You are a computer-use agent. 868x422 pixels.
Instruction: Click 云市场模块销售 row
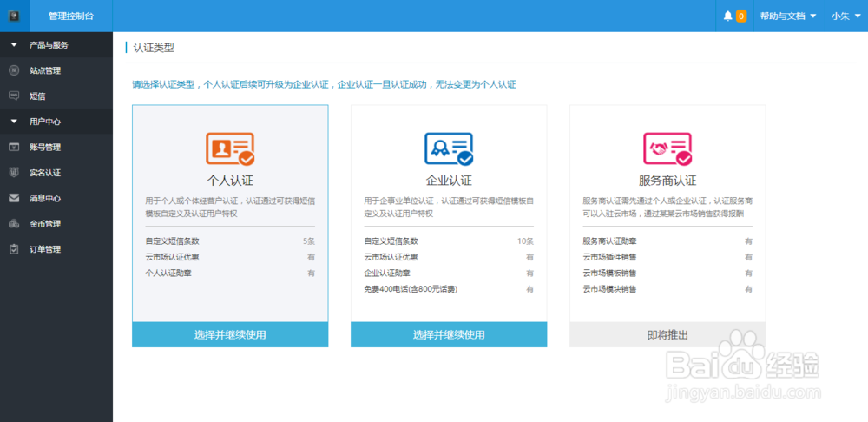(667, 289)
